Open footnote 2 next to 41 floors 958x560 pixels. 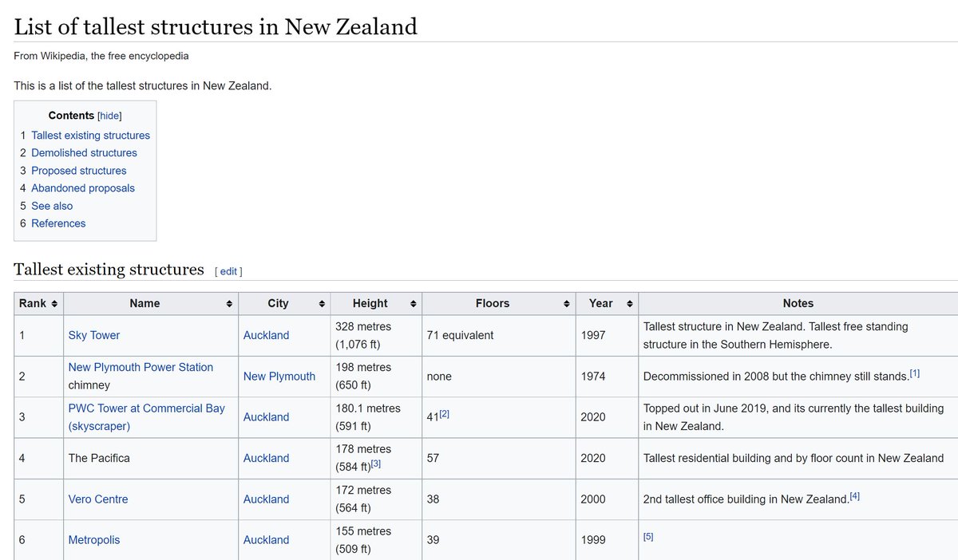[x=446, y=414]
